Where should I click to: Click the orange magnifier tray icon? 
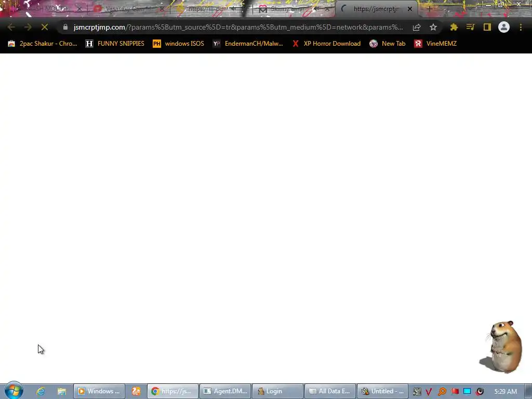point(442,392)
